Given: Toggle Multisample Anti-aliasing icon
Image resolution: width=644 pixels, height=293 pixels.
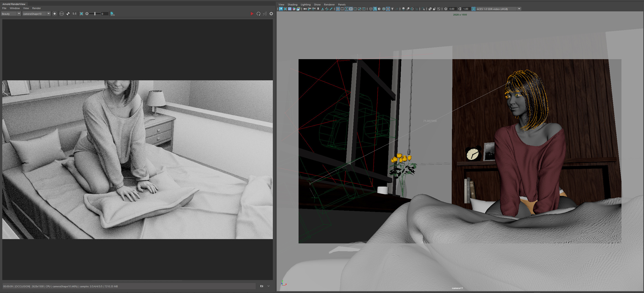Looking at the screenshot, I should [412, 9].
